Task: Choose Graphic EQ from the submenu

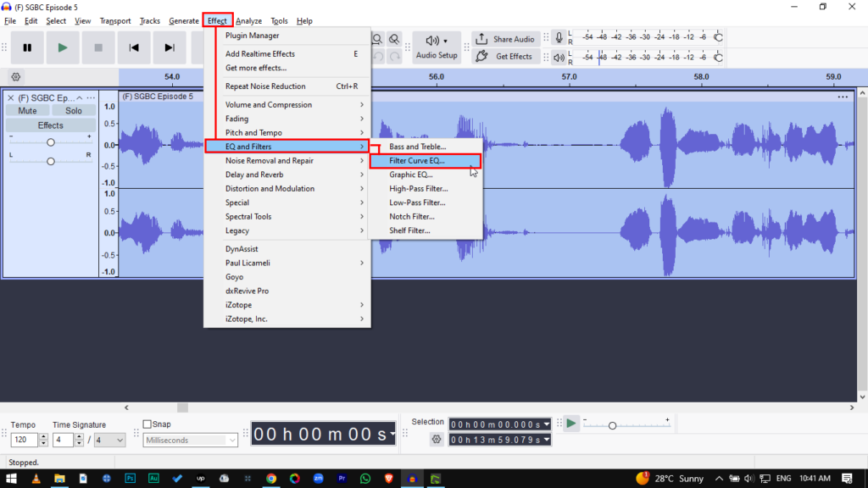Action: [411, 175]
